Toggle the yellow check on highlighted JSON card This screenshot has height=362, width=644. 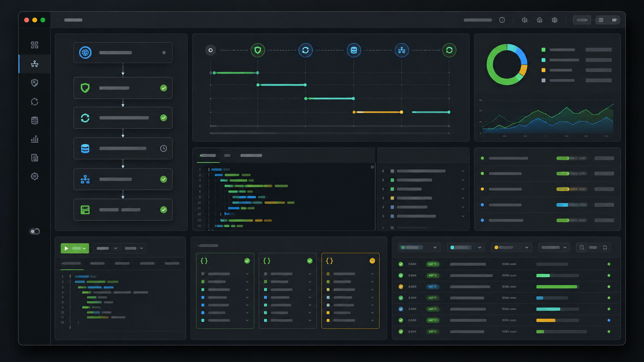tap(372, 261)
